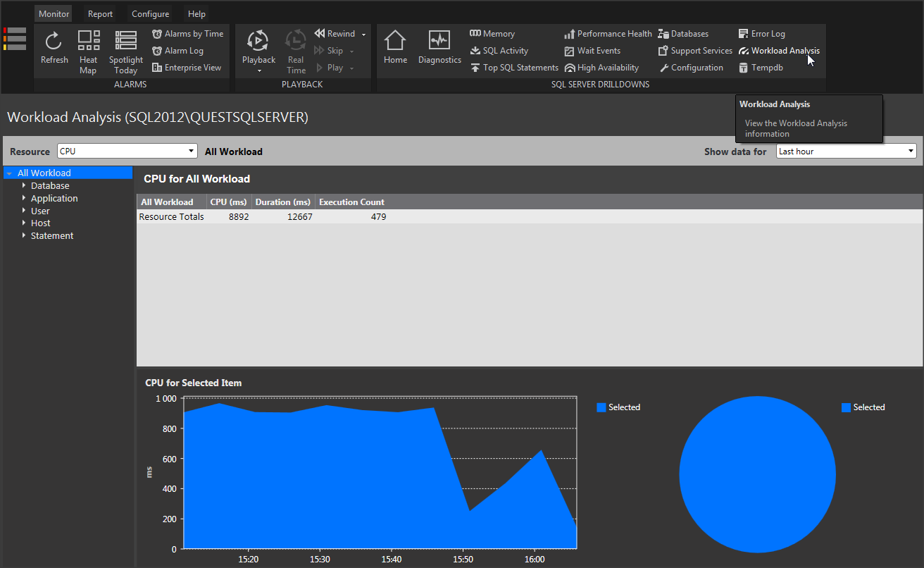Open the Help ribbon tab

click(196, 14)
